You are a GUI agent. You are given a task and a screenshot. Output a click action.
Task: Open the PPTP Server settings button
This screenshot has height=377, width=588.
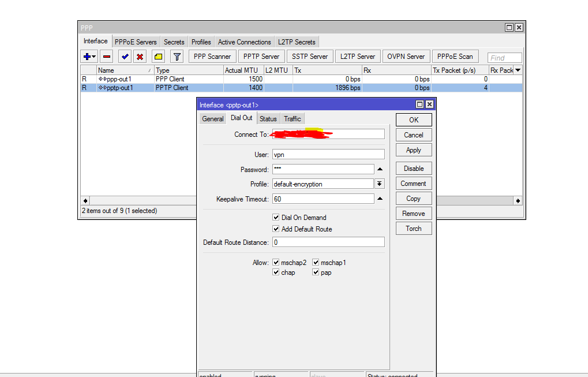tap(261, 57)
